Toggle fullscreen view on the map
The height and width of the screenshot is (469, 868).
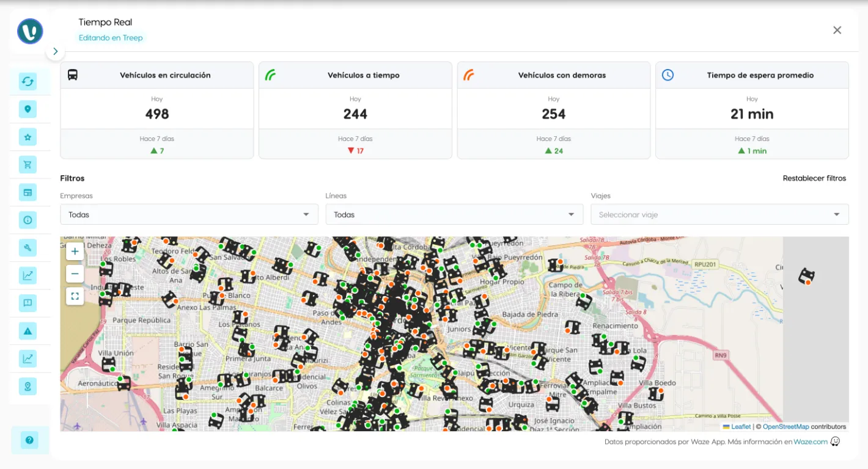tap(75, 296)
